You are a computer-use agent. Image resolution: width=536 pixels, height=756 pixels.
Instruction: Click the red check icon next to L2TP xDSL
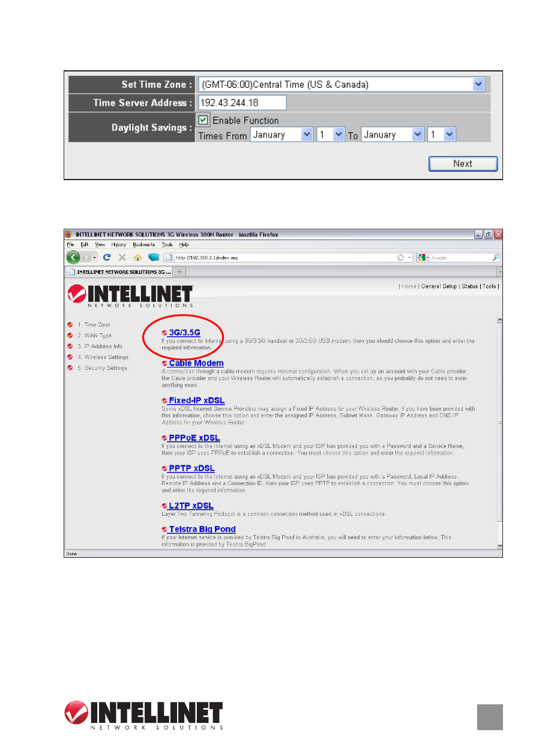pyautogui.click(x=164, y=506)
